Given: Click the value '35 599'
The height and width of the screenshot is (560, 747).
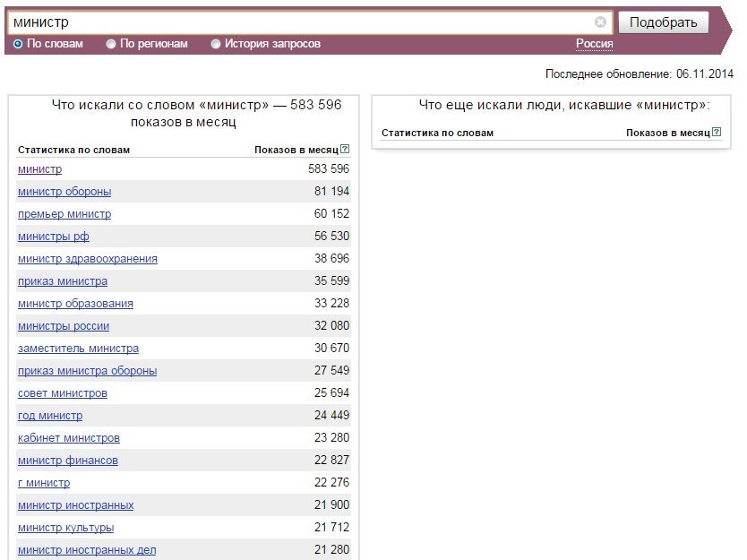Looking at the screenshot, I should (x=331, y=280).
